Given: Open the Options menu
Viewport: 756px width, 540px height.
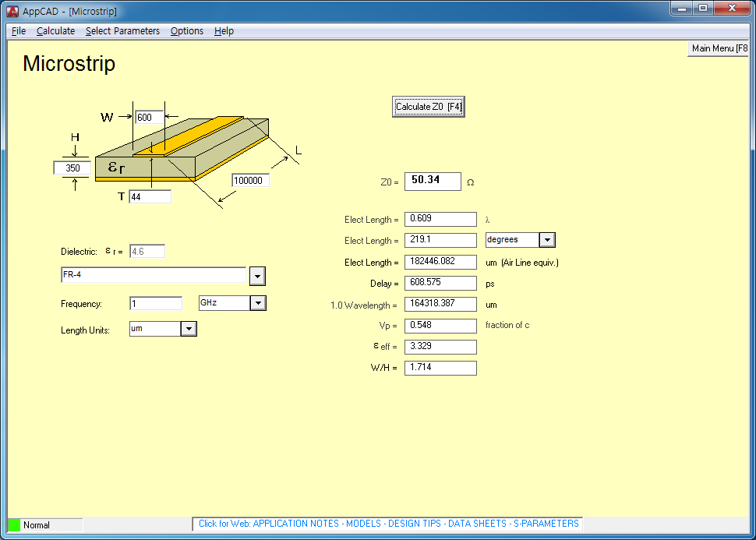Looking at the screenshot, I should (x=187, y=31).
